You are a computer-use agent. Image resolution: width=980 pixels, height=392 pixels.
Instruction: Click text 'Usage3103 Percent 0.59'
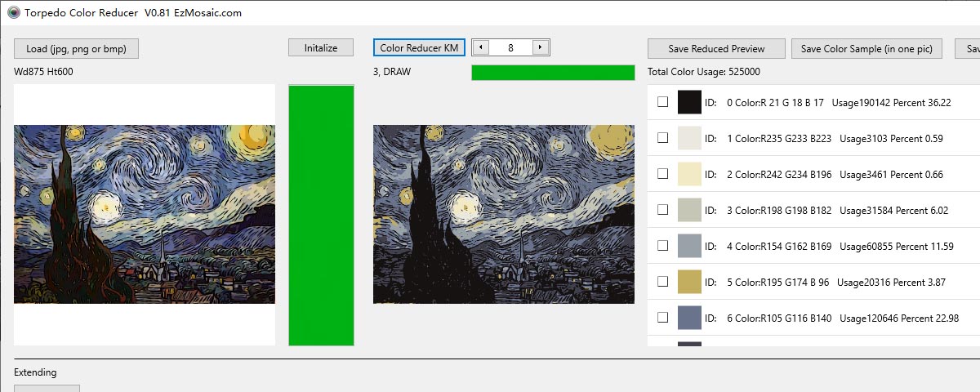pos(891,139)
